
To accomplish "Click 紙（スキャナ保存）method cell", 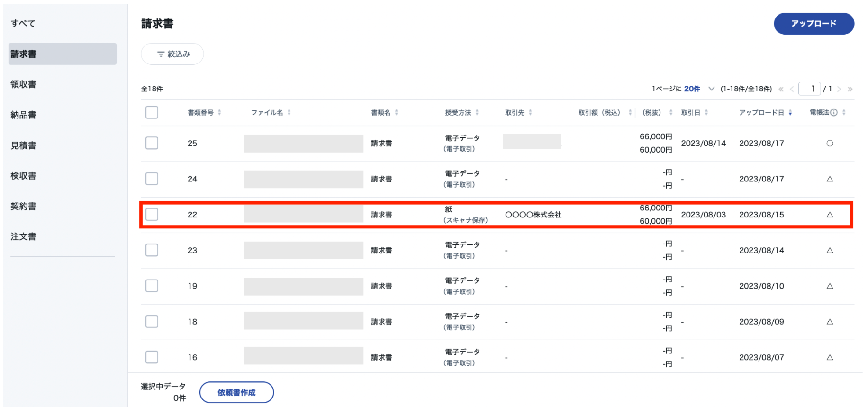I will 465,215.
